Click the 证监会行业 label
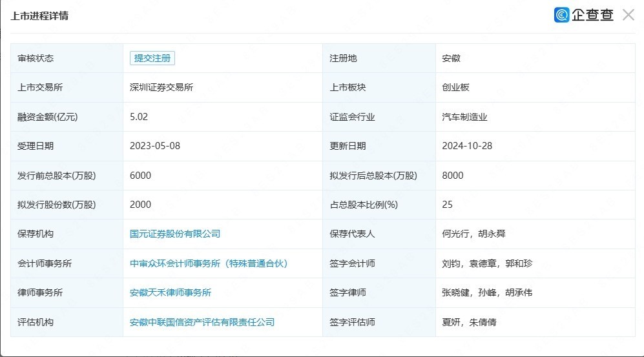The height and width of the screenshot is (357, 644). coord(352,117)
